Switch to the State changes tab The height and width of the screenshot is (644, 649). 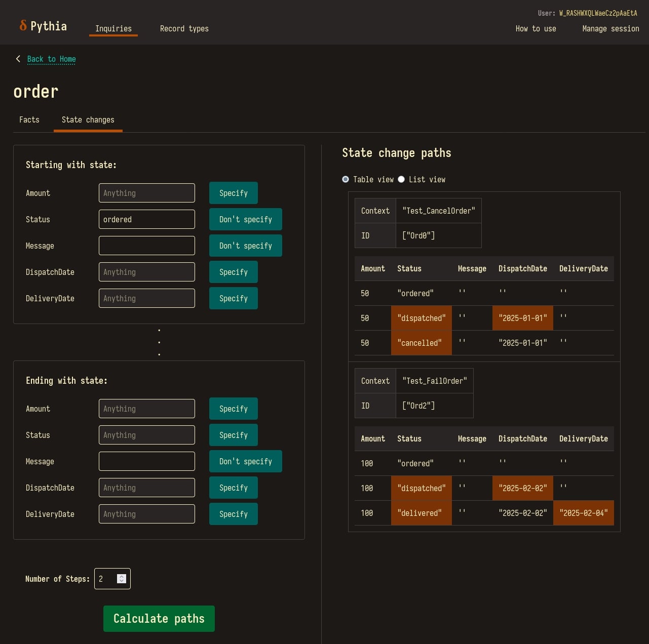(x=88, y=120)
